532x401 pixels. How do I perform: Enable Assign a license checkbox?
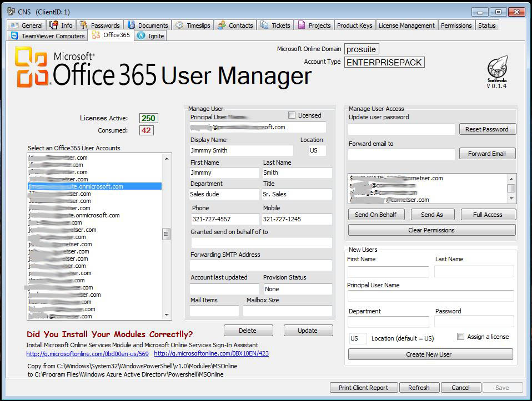460,337
